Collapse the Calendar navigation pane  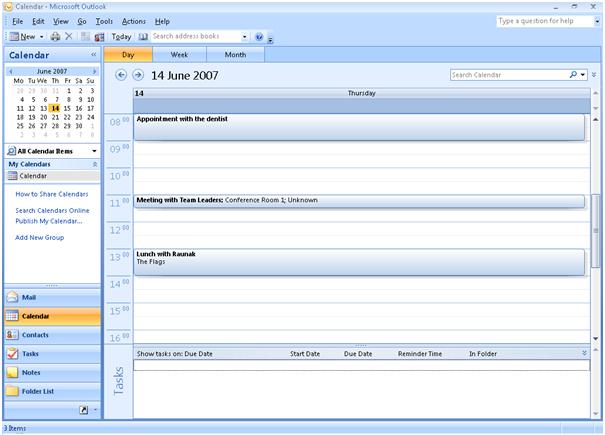pos(94,55)
